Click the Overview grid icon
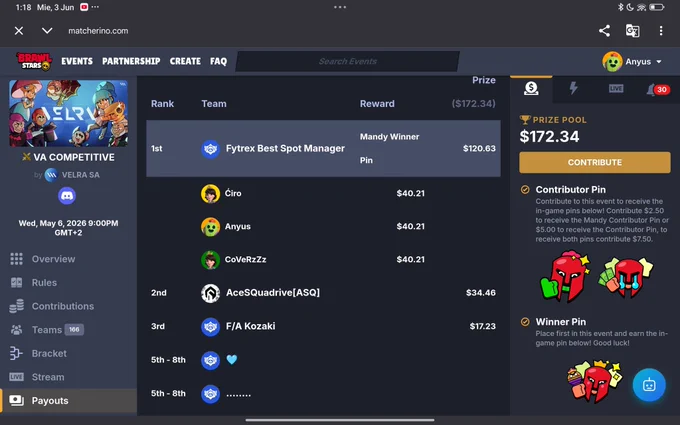This screenshot has height=425, width=680. tap(16, 259)
